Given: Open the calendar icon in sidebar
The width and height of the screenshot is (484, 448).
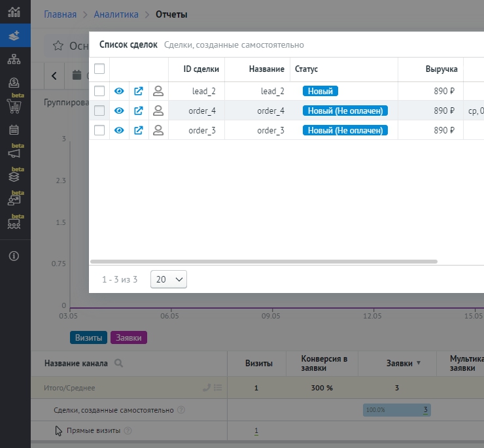Looking at the screenshot, I should pos(14,130).
